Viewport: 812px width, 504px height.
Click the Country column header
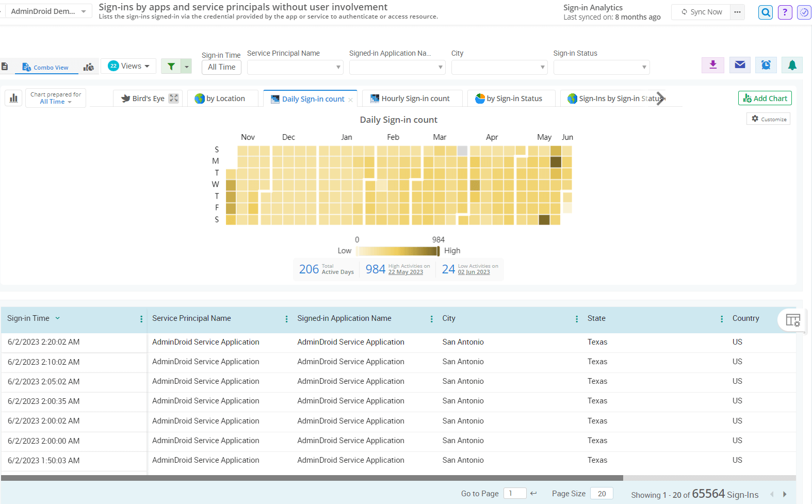tap(745, 318)
